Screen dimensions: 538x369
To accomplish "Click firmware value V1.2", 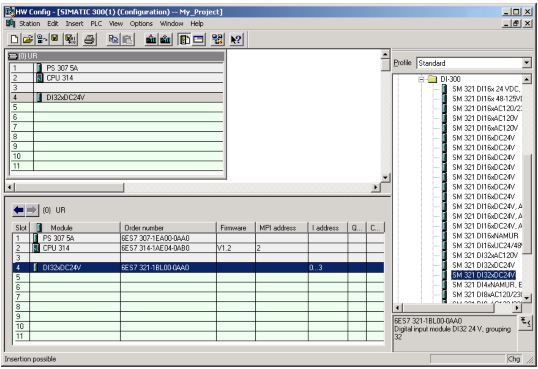I will click(x=224, y=248).
